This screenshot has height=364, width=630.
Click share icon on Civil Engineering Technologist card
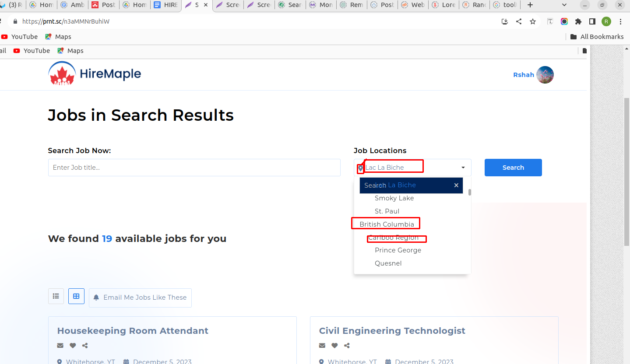point(347,346)
